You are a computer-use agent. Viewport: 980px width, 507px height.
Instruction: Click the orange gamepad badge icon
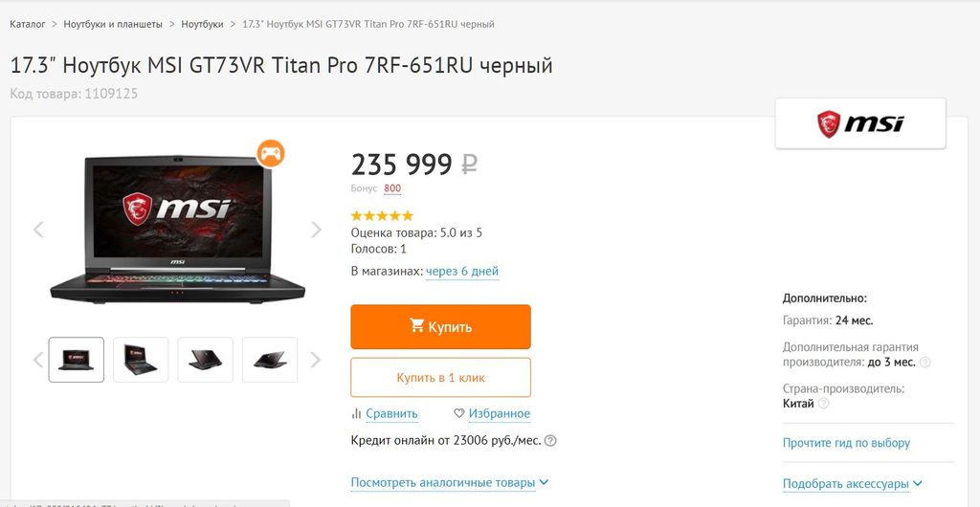[271, 154]
